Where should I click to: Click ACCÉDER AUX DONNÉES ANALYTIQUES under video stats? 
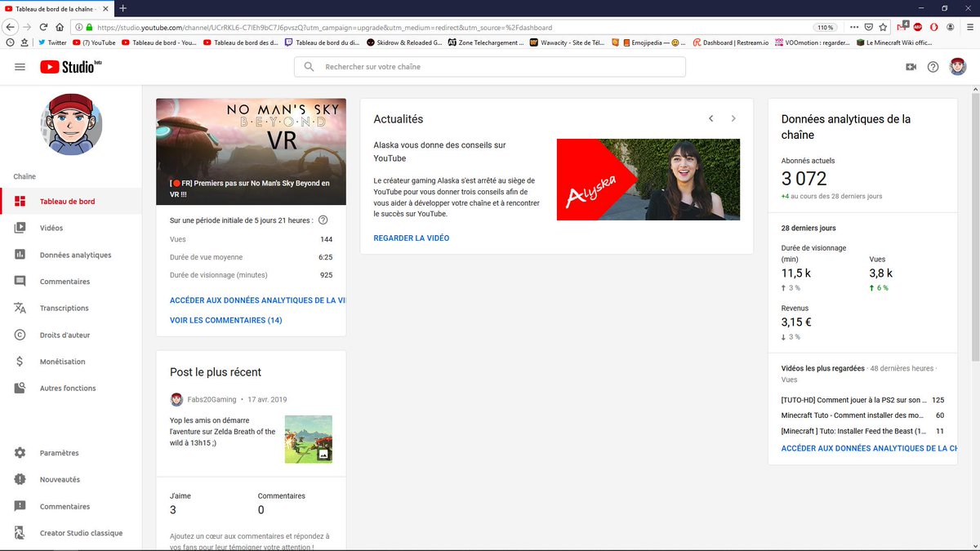pyautogui.click(x=257, y=300)
